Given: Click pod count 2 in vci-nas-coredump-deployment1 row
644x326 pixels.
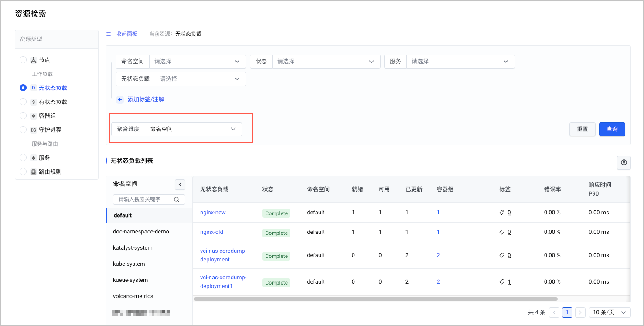Looking at the screenshot, I should point(438,282).
